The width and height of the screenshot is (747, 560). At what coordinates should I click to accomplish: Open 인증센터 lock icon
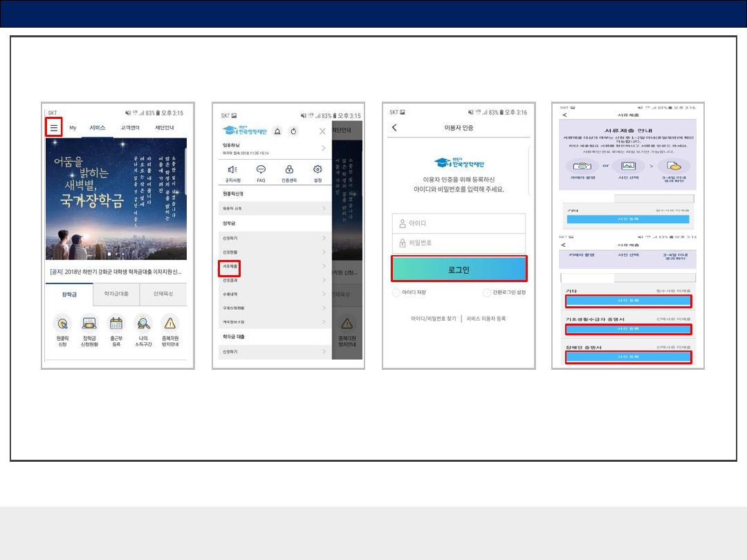coord(289,170)
